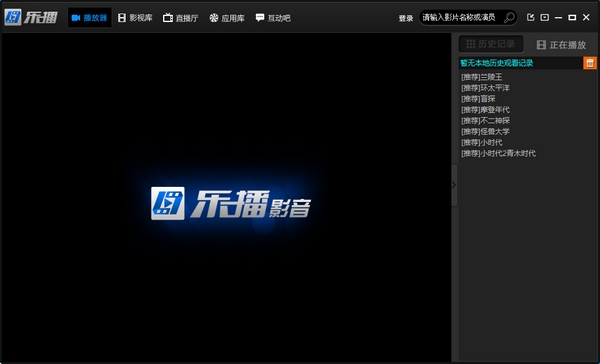Go to the 直播厅 tab
The image size is (600, 364).
click(x=181, y=18)
